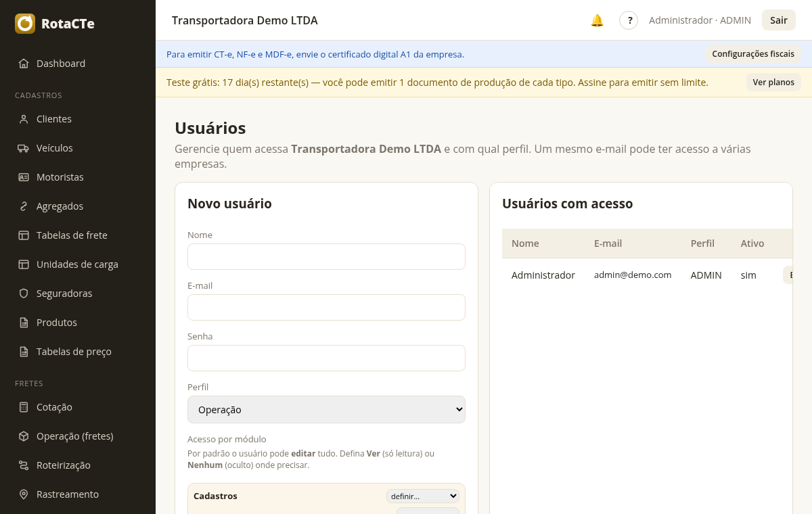Open the Perfil dropdown showing Operação
Screen dimensions: 812x514
pyautogui.click(x=326, y=409)
